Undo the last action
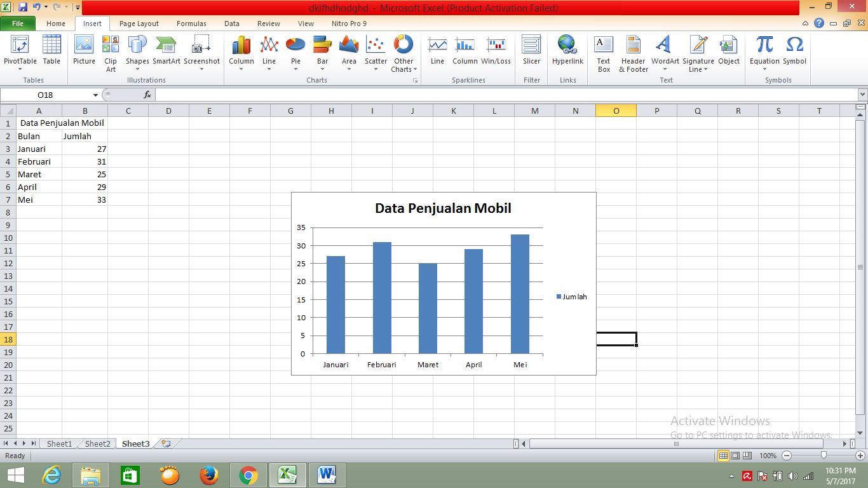The width and height of the screenshot is (868, 488). 36,8
